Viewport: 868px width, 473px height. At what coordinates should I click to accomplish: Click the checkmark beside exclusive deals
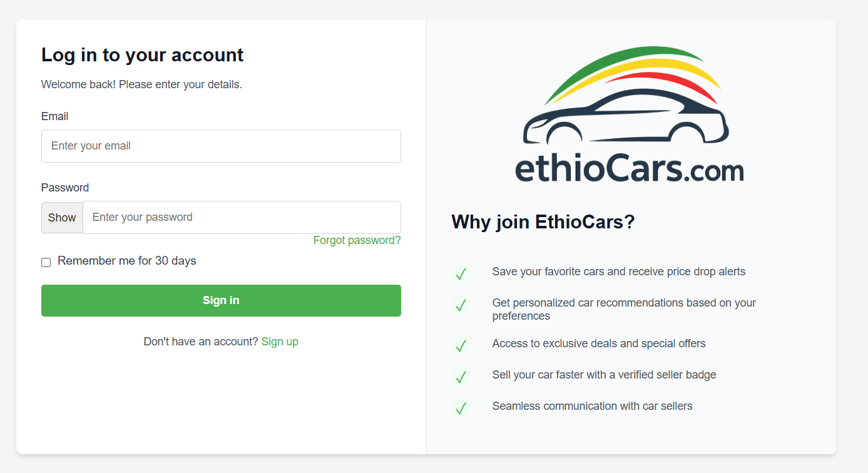[x=461, y=345]
